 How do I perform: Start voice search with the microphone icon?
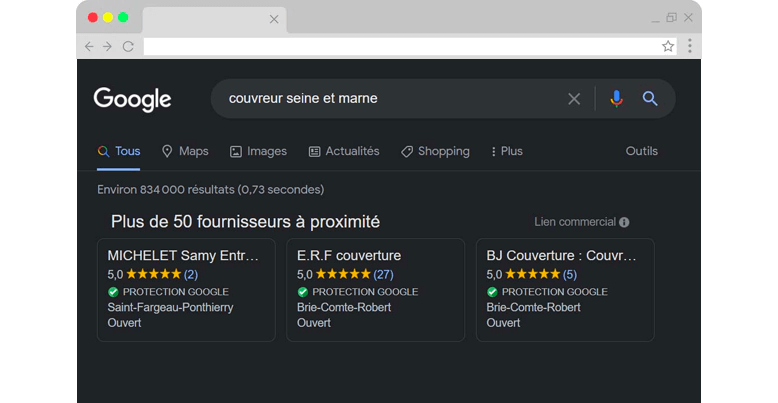[616, 99]
